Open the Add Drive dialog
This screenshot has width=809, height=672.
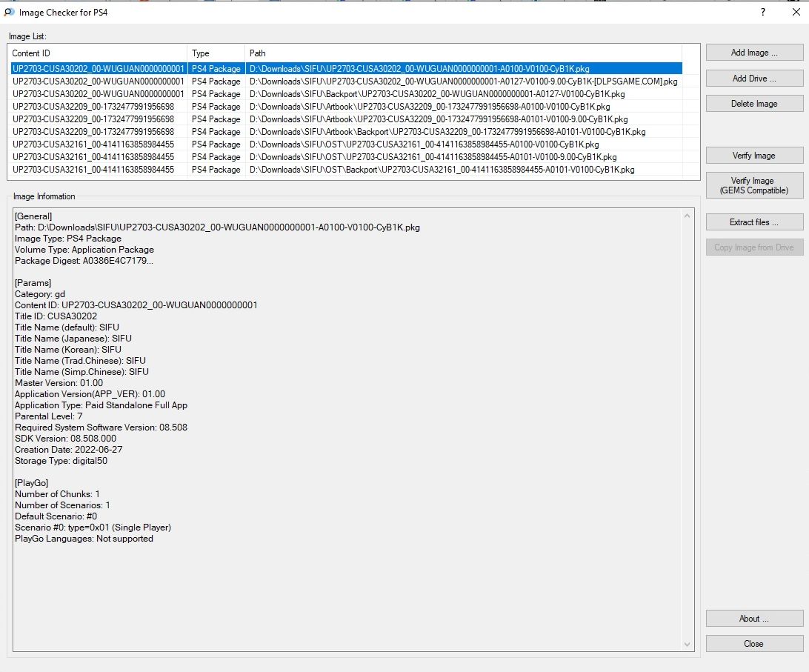click(x=753, y=79)
